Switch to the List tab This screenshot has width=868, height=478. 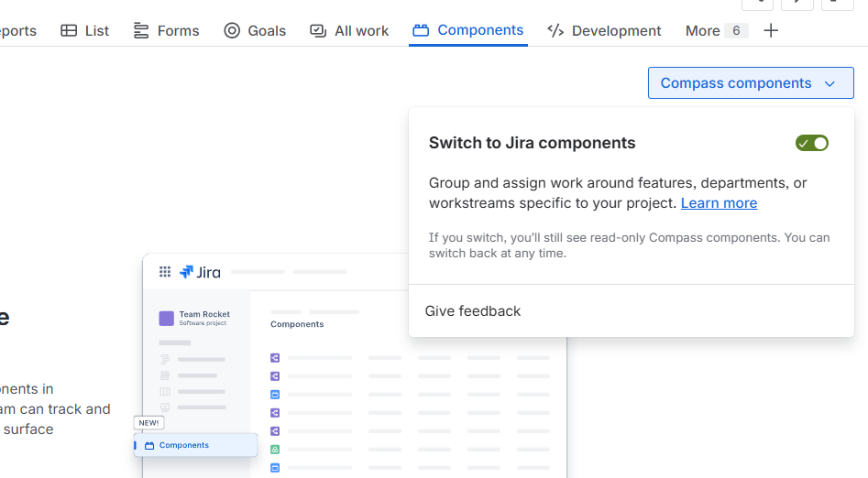84,31
